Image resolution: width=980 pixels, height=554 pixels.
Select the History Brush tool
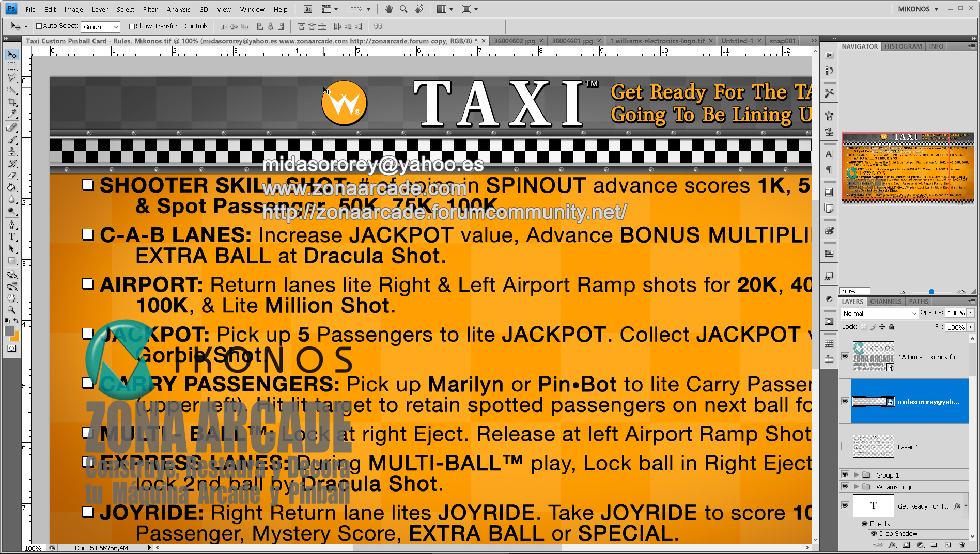coord(12,163)
